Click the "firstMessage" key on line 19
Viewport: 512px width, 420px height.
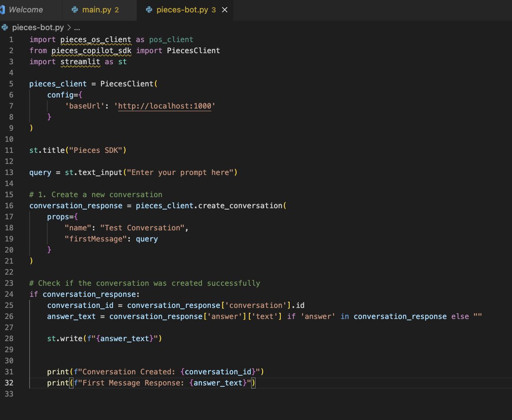[x=96, y=239]
